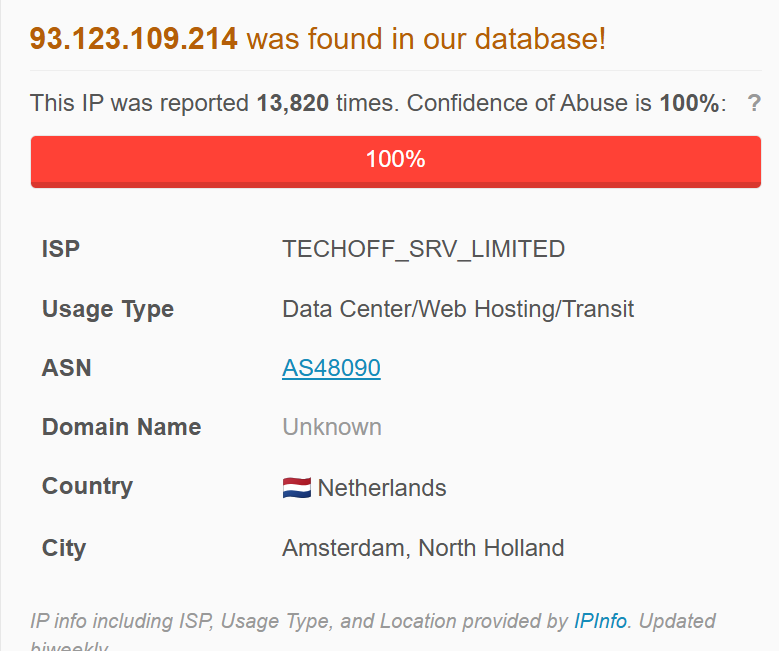Click the Domain Name row label
This screenshot has height=651, width=779.
click(121, 427)
